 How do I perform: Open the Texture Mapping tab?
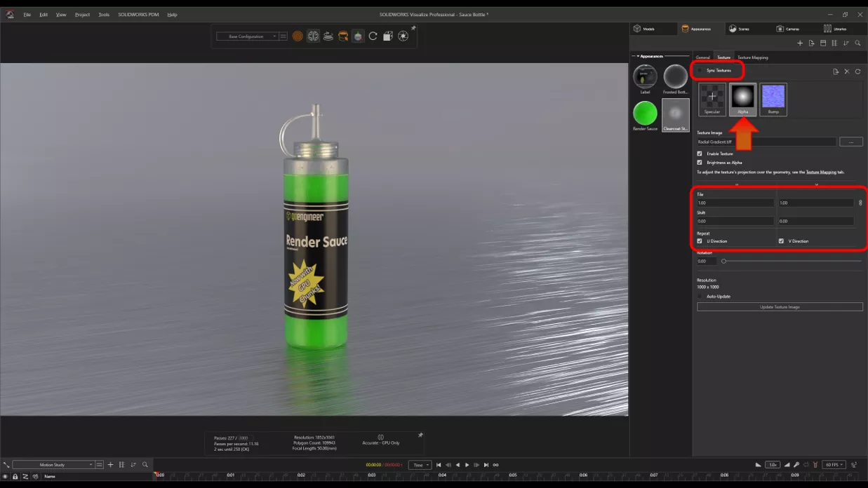tap(752, 57)
